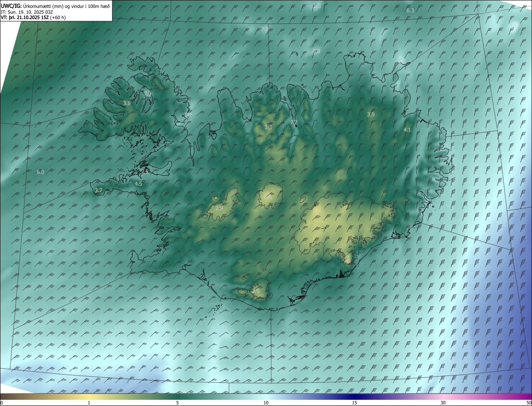Click the 15 tick on the color scale

pos(355,403)
